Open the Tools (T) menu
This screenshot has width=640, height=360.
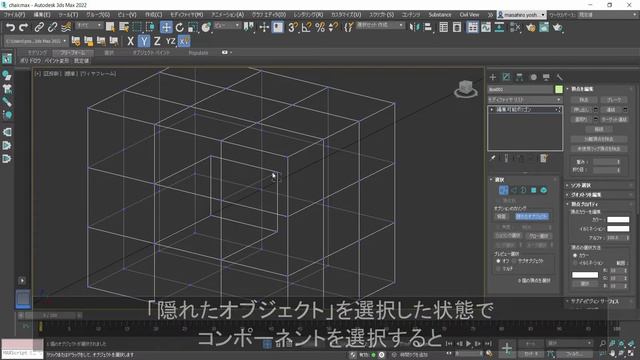pos(68,15)
